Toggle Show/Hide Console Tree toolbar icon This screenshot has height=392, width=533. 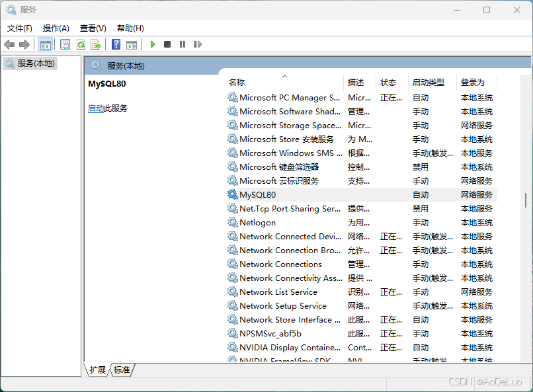(45, 44)
